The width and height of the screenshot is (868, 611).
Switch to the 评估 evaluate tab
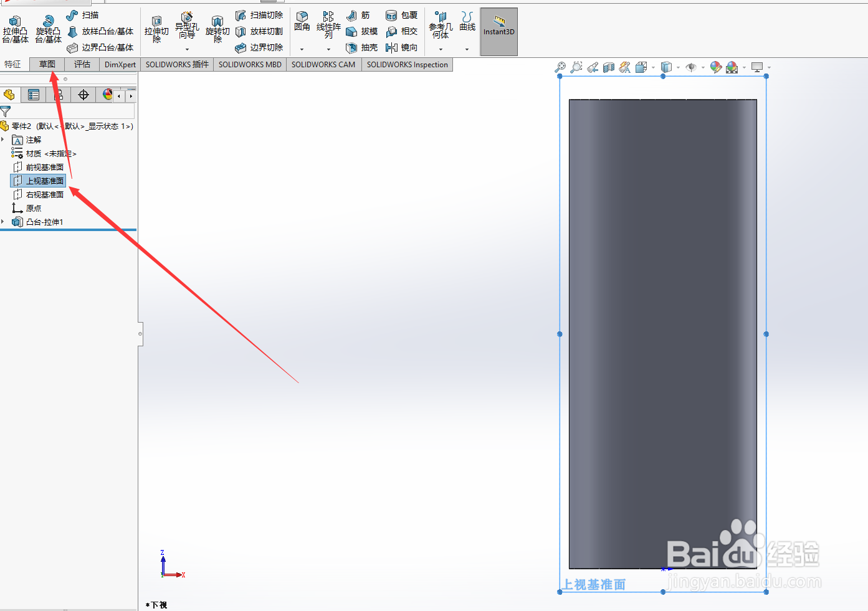pos(82,64)
